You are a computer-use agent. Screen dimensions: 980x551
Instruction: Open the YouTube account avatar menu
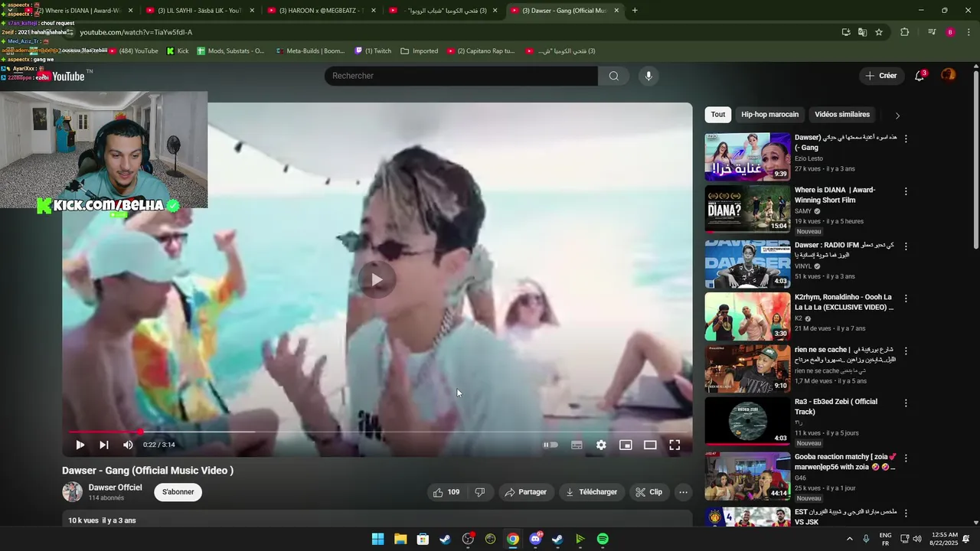[948, 75]
